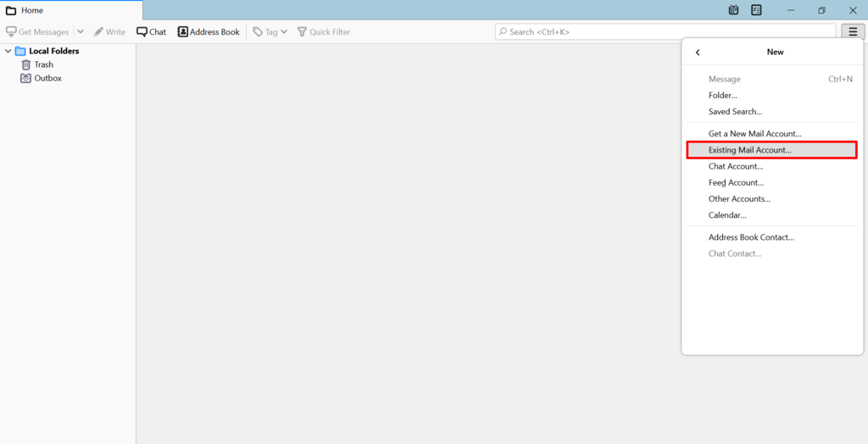Viewport: 868px width, 444px height.
Task: Choose Message from New menu
Action: point(772,79)
